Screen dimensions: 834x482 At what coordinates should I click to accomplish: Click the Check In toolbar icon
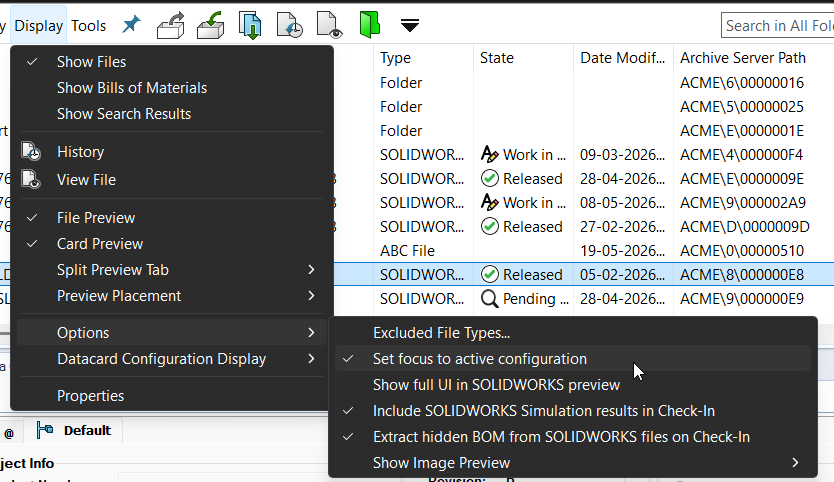[210, 25]
